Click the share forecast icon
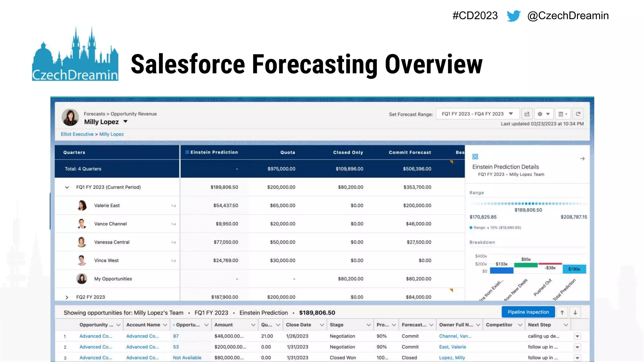644x362 pixels. (x=527, y=114)
